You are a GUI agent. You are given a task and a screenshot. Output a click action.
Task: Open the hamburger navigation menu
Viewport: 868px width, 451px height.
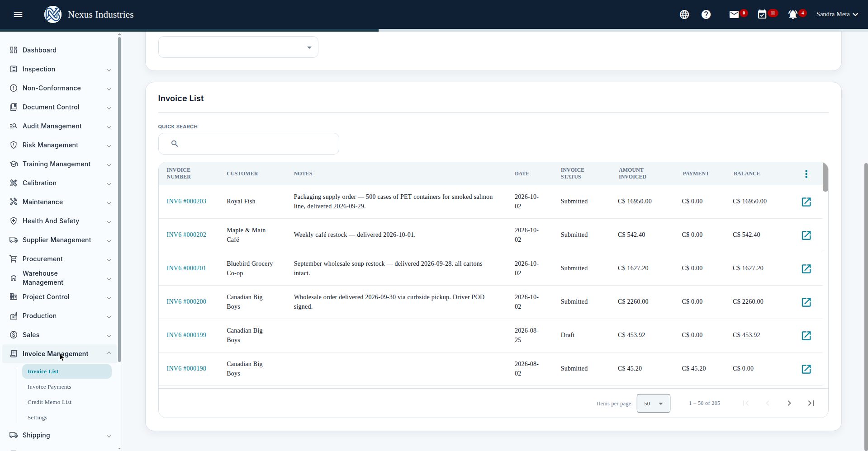click(18, 14)
